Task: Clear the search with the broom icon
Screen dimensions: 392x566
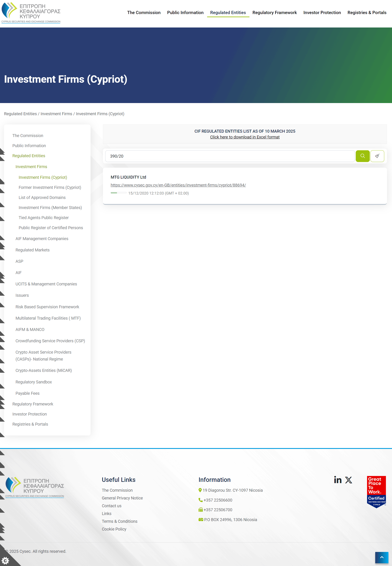Action: pyautogui.click(x=377, y=156)
